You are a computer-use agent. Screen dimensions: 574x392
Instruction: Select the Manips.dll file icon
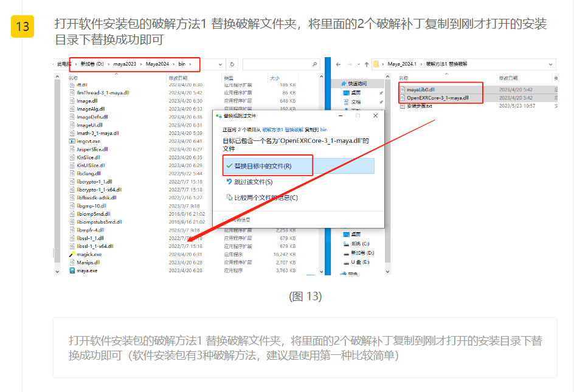pyautogui.click(x=72, y=263)
